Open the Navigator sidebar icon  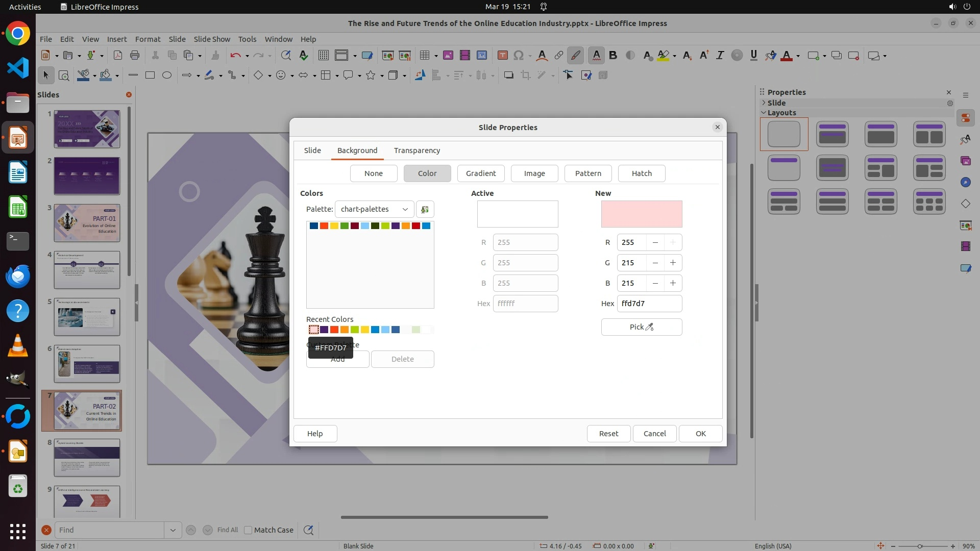965,182
